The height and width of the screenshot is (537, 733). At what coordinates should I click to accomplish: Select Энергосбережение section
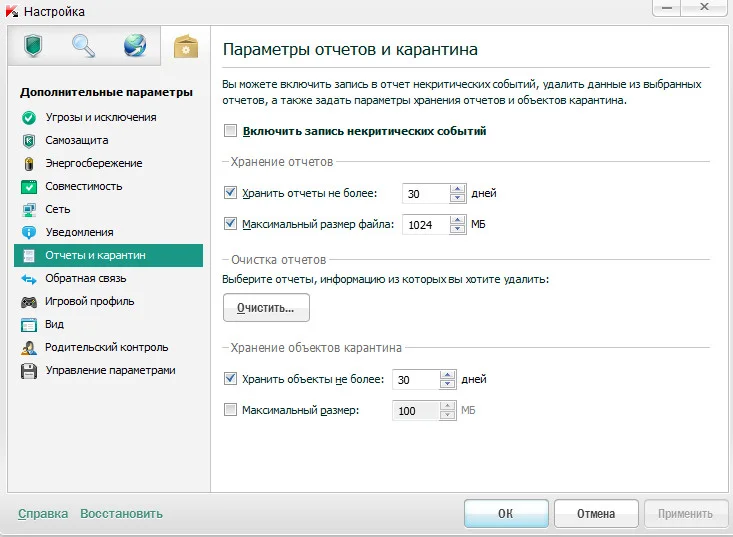(x=108, y=163)
